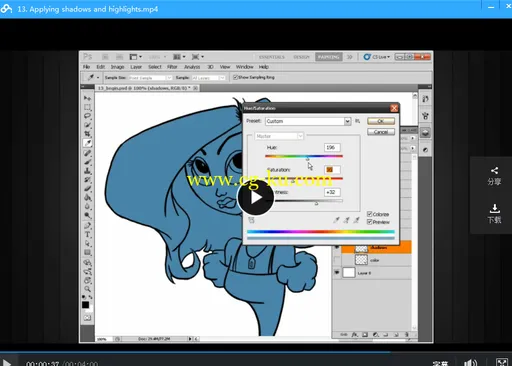Select the Rectangular Marquee tool

pos(88,107)
